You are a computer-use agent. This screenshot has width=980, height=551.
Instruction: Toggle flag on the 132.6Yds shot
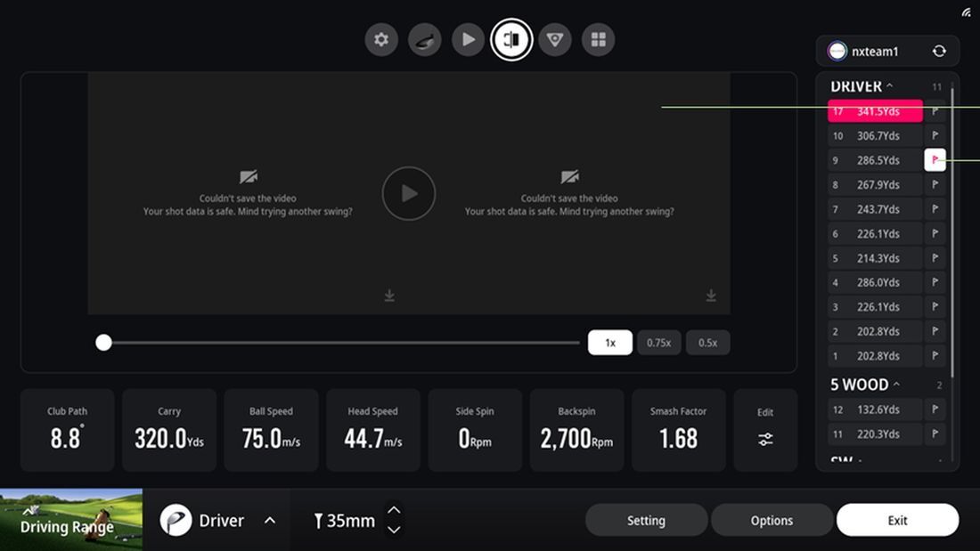tap(935, 409)
